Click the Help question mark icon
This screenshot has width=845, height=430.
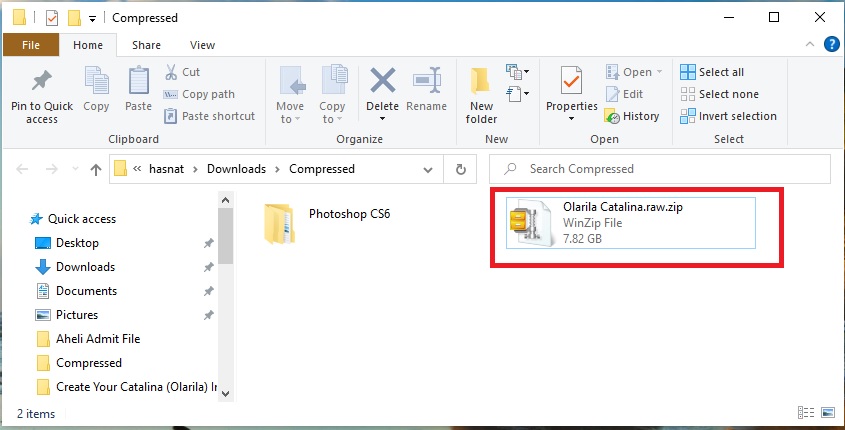[x=831, y=44]
